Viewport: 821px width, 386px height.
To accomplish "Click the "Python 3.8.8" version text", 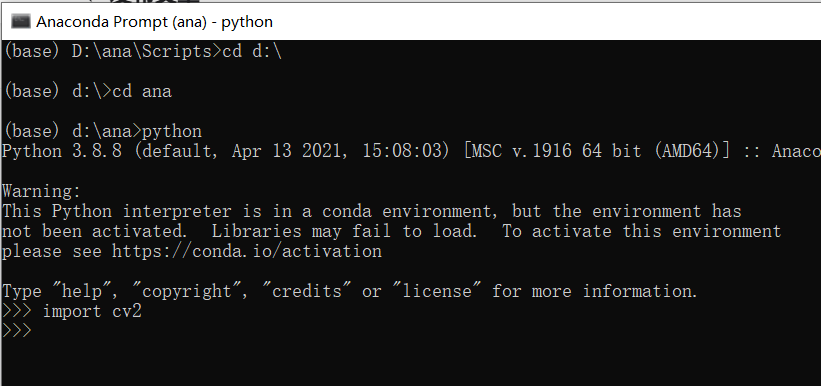I will point(62,151).
